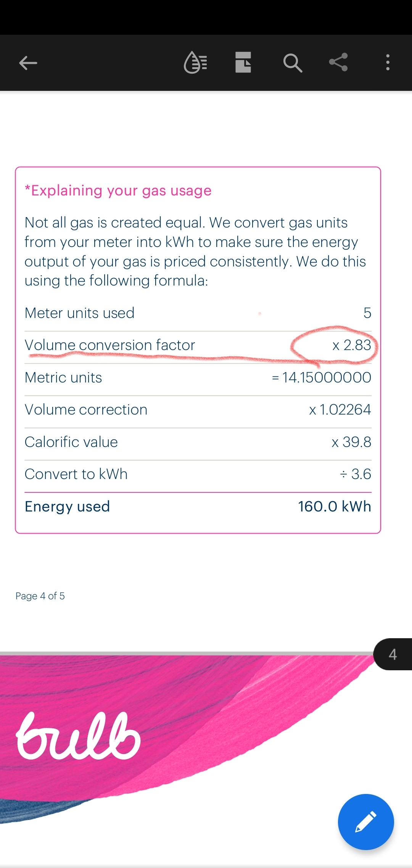Tap the blue pencil edit button

pyautogui.click(x=365, y=821)
